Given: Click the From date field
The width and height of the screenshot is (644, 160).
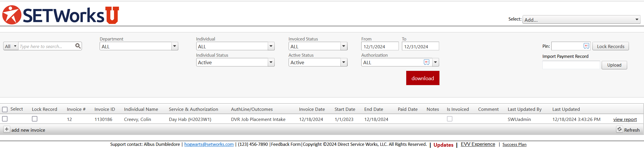Looking at the screenshot, I should click(x=380, y=46).
